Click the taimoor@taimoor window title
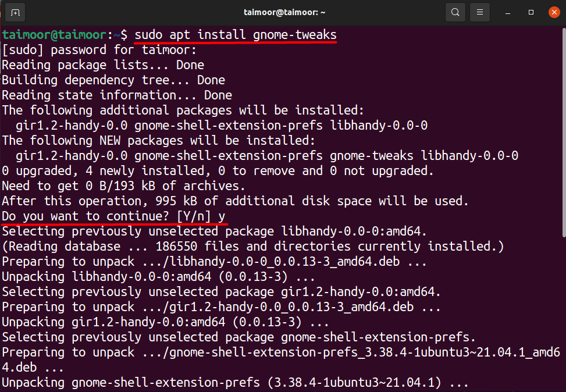 point(284,12)
